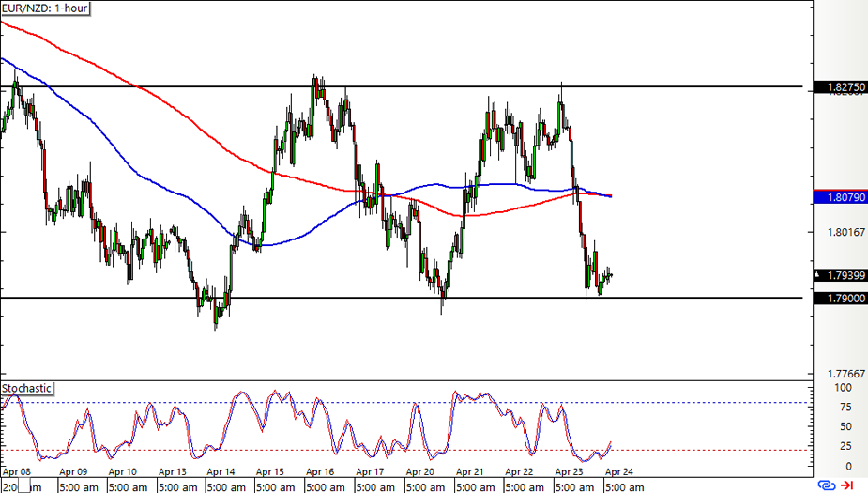Click the Apr 22 date label
This screenshot has height=493, width=868.
pos(519,472)
